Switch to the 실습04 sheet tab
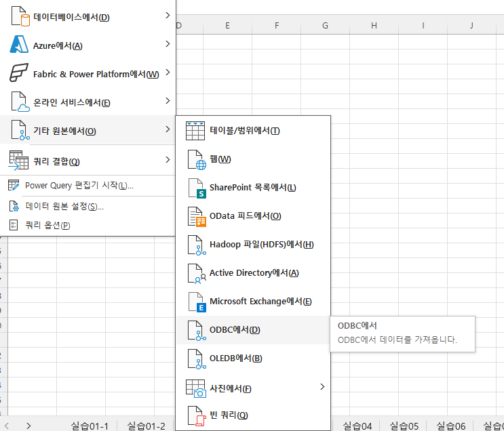The image size is (504, 431). [x=357, y=426]
